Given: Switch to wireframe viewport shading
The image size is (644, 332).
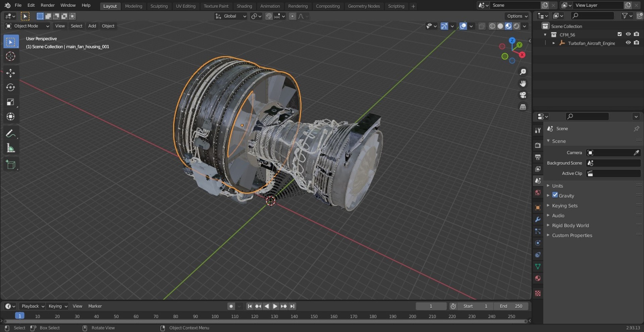Looking at the screenshot, I should [492, 26].
